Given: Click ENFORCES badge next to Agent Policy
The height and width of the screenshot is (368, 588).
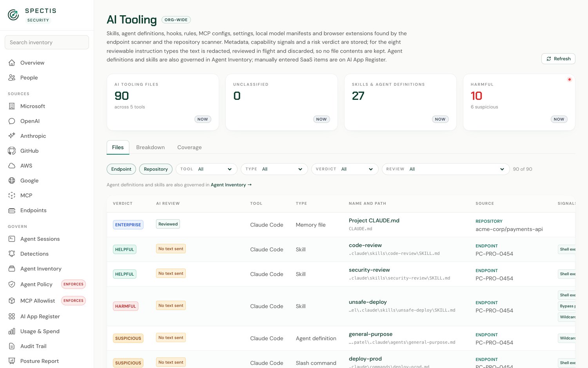Looking at the screenshot, I should tap(73, 284).
